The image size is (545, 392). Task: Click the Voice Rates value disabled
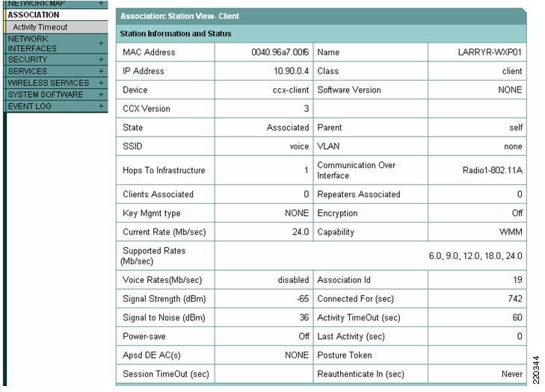click(x=293, y=280)
